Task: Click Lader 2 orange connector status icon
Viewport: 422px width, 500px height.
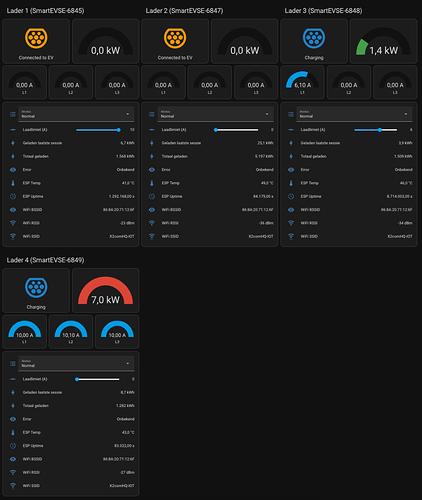Action: point(175,38)
